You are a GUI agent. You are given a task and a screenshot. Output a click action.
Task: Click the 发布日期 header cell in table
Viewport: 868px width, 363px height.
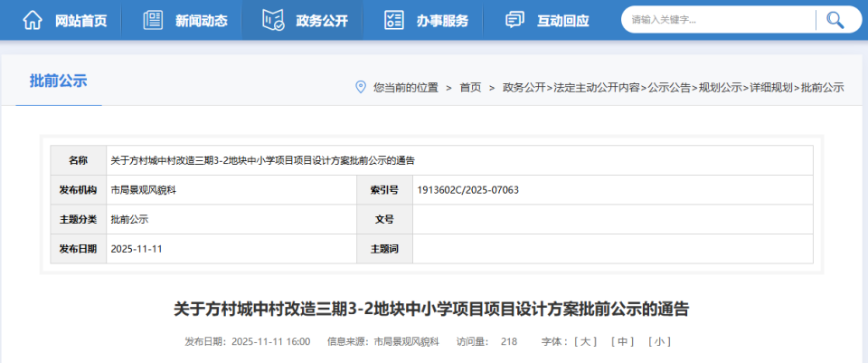(x=78, y=249)
